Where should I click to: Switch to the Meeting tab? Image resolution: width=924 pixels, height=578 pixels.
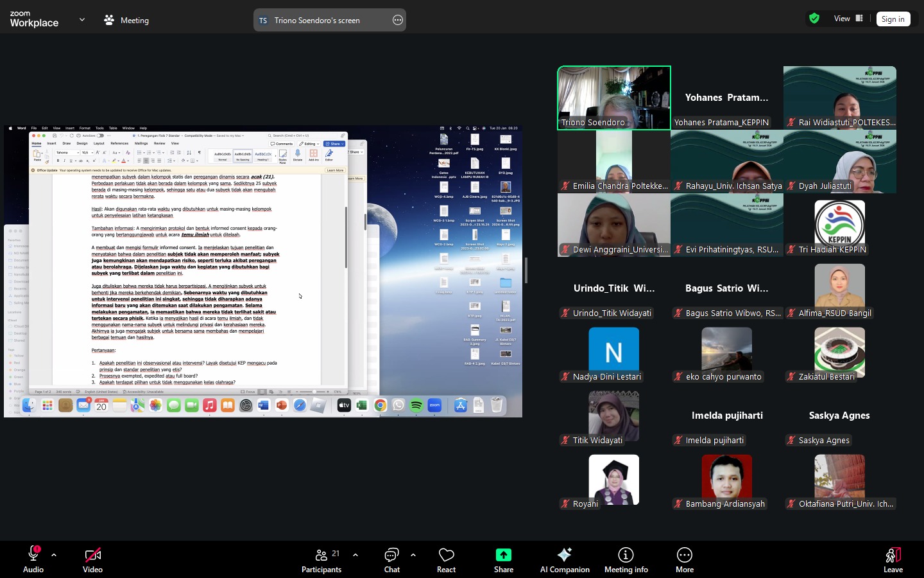(126, 20)
